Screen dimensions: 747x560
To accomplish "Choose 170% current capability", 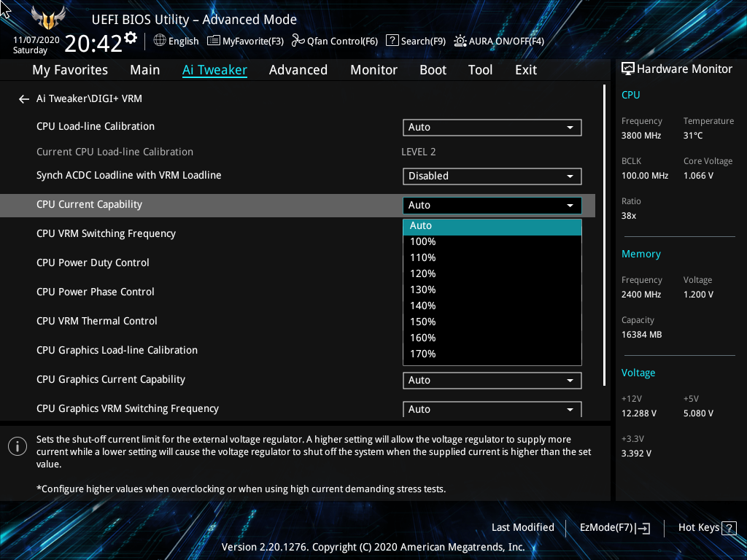I will [492, 354].
